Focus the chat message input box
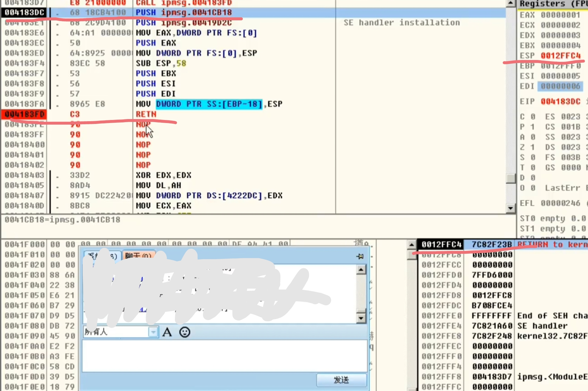588x391 pixels. click(x=224, y=356)
